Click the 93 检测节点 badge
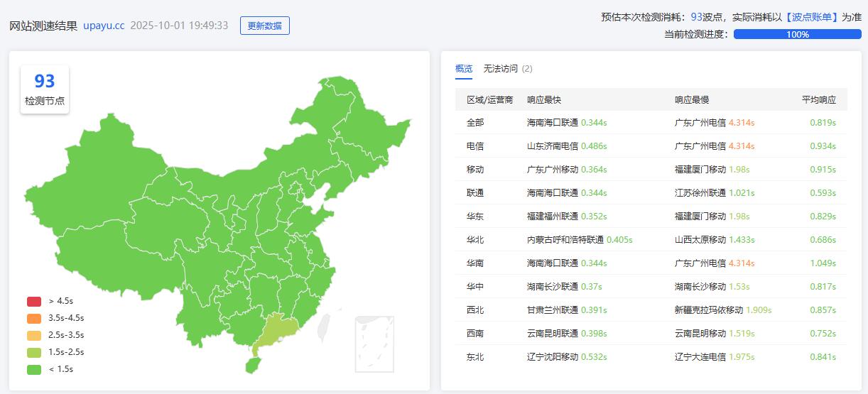Screen dimensions: 868x394 pyautogui.click(x=45, y=89)
